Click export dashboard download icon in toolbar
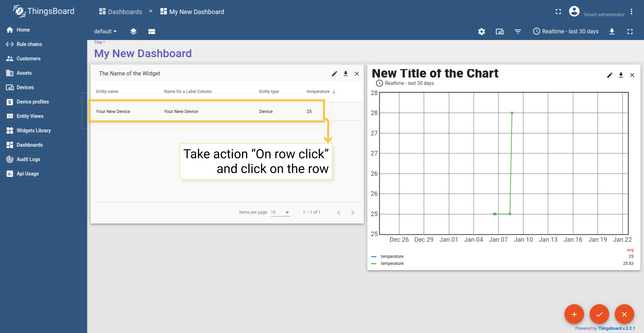 pos(612,32)
